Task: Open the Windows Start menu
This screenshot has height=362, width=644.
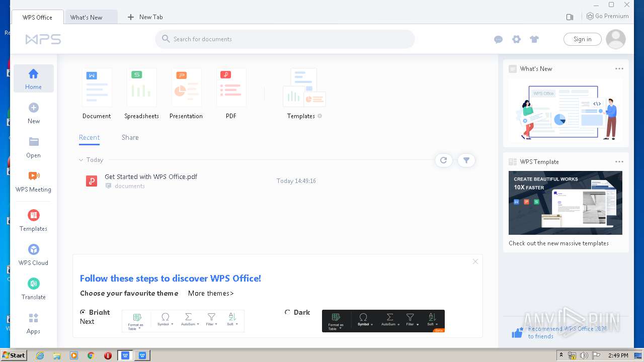Action: click(x=14, y=355)
